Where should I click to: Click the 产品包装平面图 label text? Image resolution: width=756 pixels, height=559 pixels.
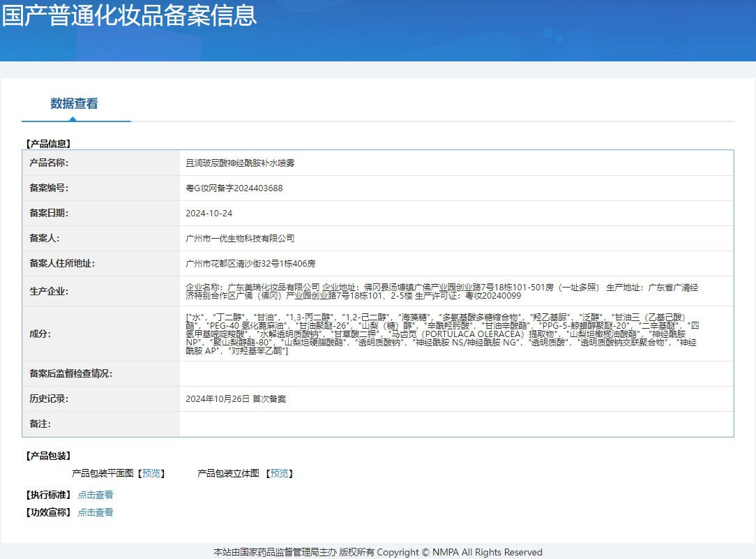click(x=103, y=473)
